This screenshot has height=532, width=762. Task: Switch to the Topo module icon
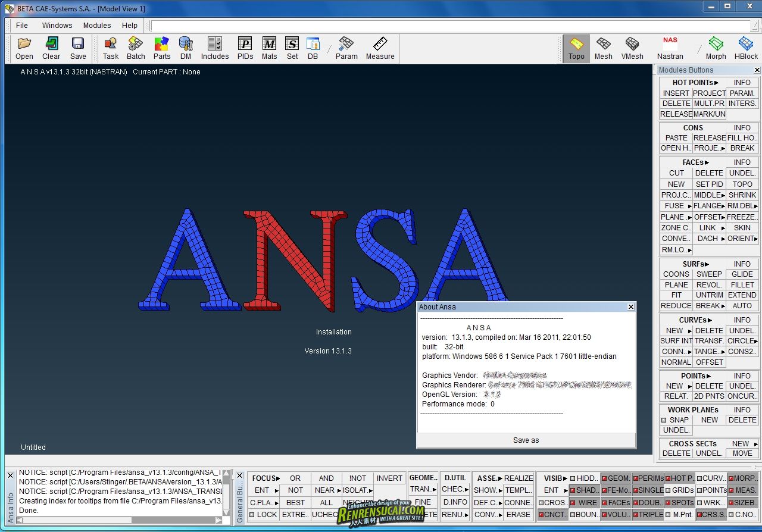pyautogui.click(x=576, y=49)
